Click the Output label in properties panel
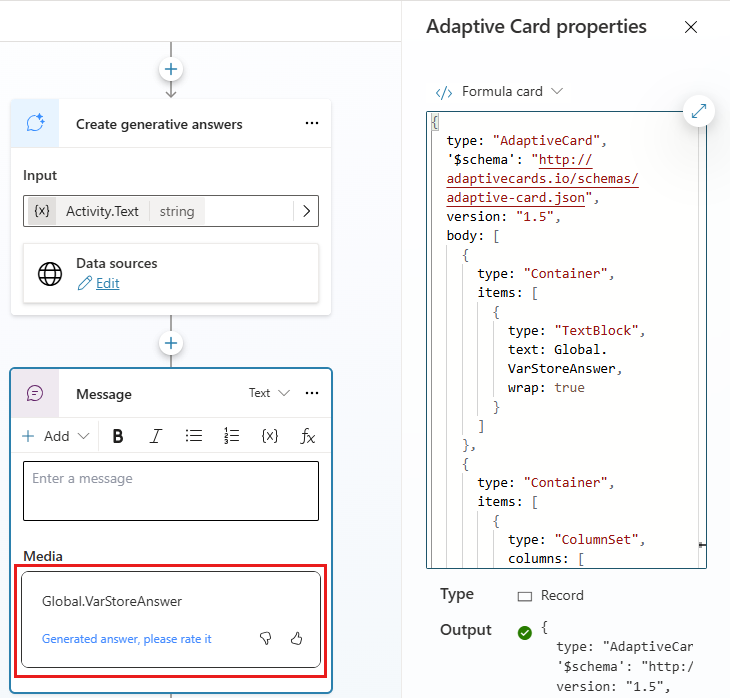 pos(466,630)
